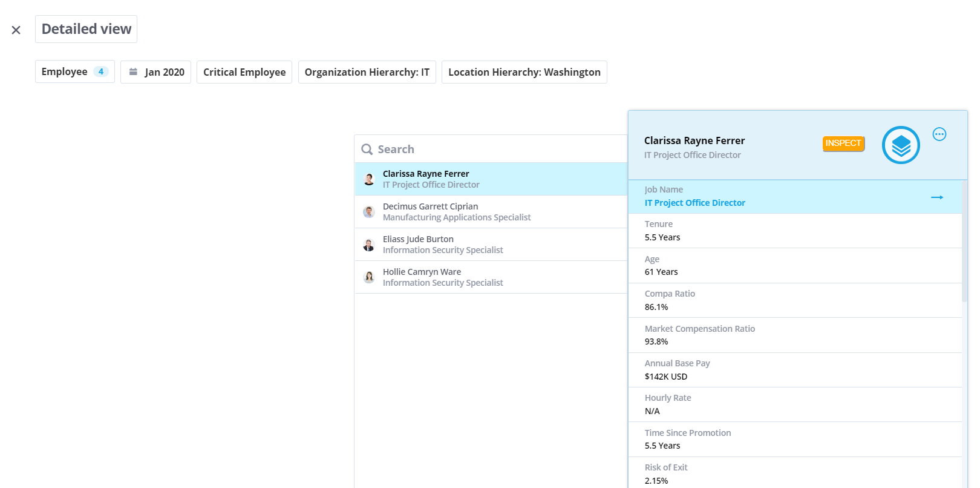Select Hollie Camryn Ware from employee list
This screenshot has height=488, width=980.
(x=491, y=277)
